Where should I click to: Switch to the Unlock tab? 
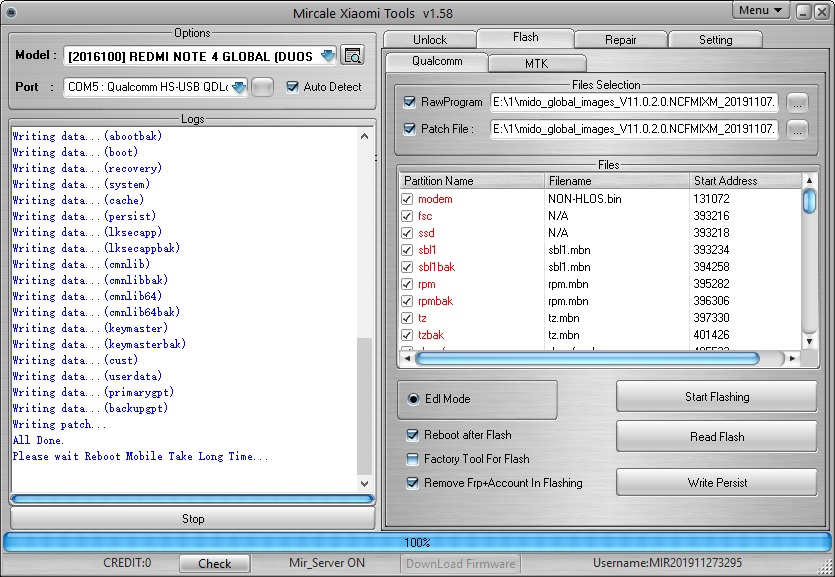click(x=430, y=40)
